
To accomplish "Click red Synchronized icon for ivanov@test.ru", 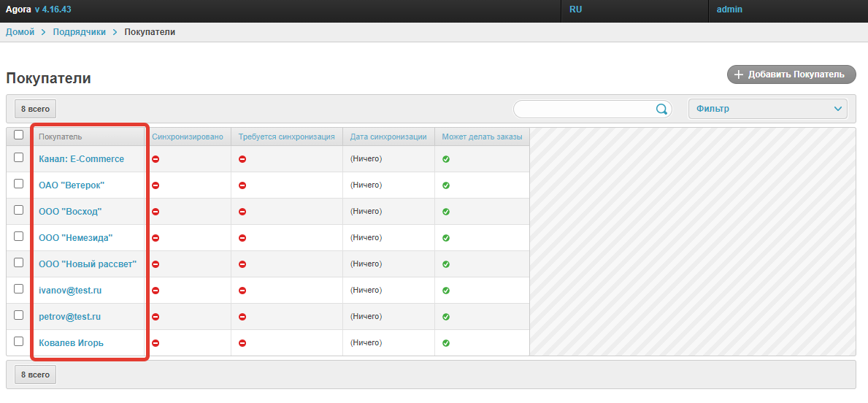I will (155, 291).
